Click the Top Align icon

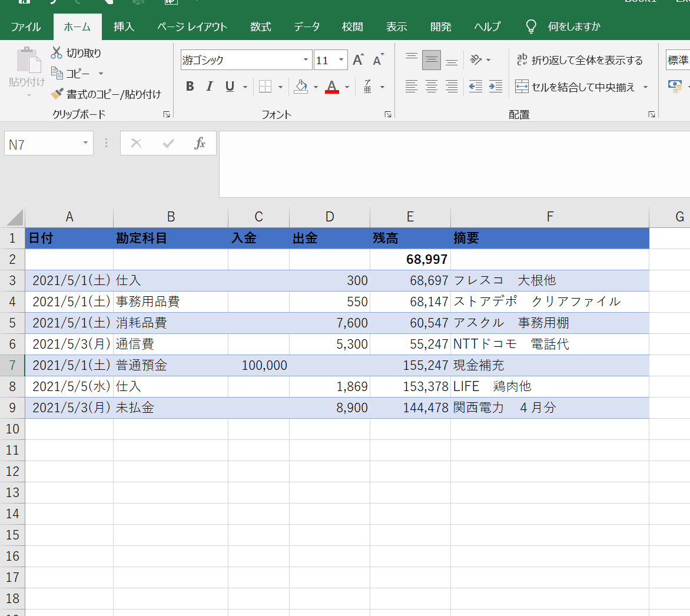click(x=412, y=60)
